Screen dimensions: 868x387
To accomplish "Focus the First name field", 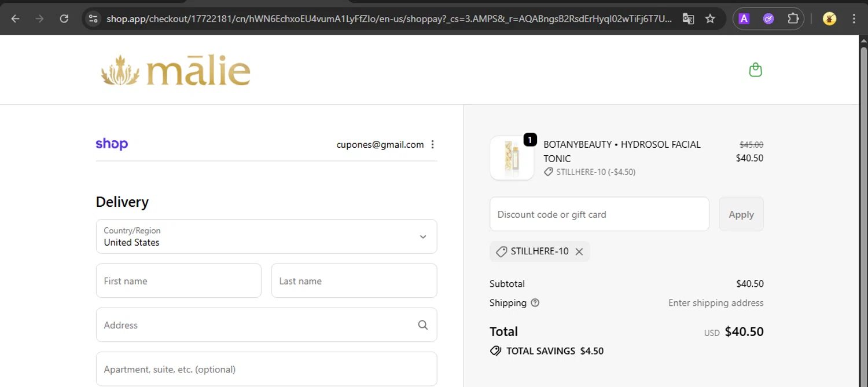I will click(178, 281).
